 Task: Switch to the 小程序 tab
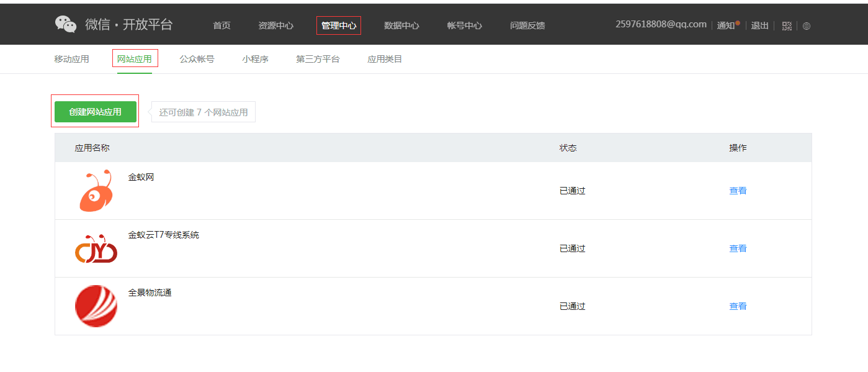[x=255, y=59]
